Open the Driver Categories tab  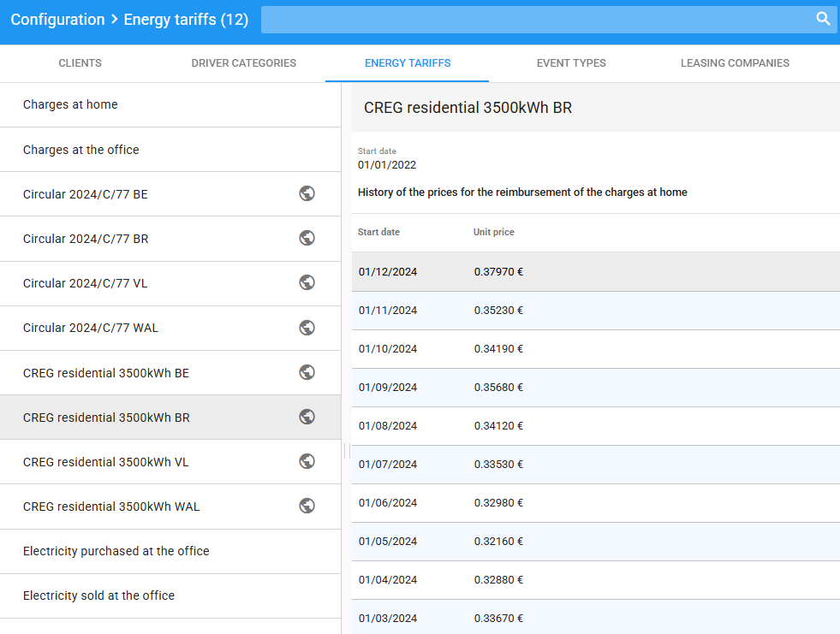pyautogui.click(x=243, y=63)
